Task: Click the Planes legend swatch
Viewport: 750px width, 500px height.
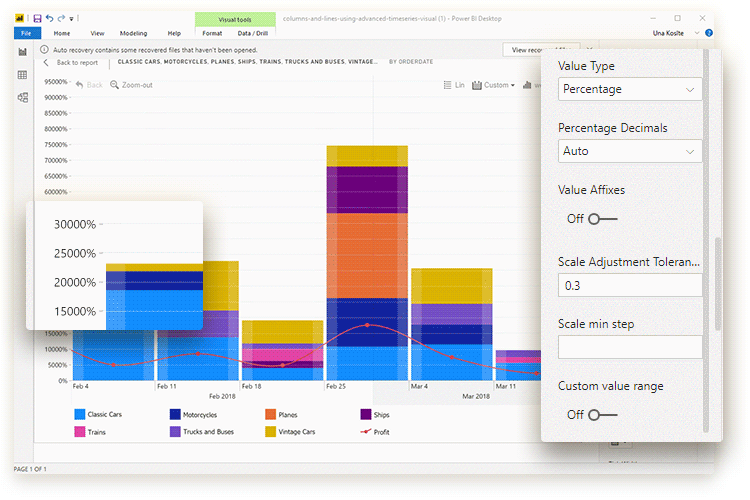Action: click(271, 414)
